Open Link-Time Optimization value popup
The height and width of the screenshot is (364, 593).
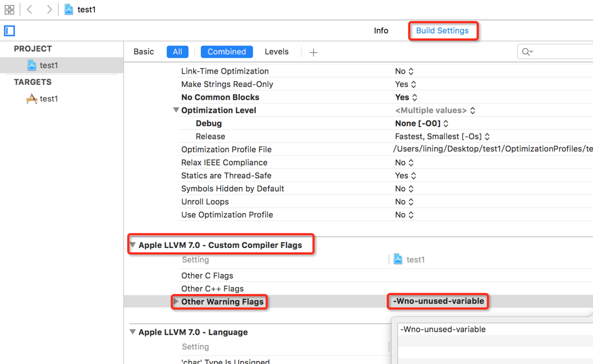[x=404, y=71]
